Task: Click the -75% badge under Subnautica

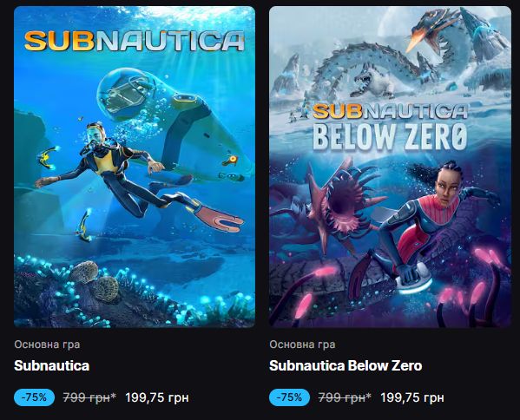Action: point(34,397)
